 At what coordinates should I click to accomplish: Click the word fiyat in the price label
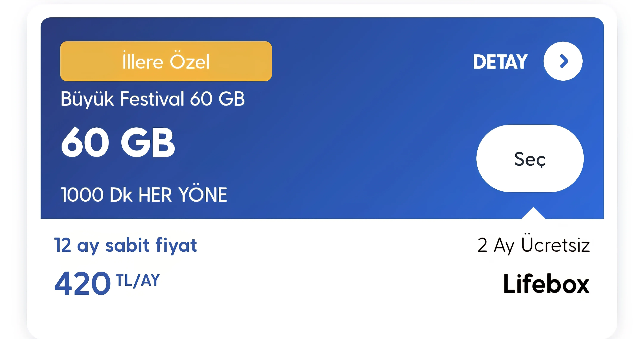176,245
